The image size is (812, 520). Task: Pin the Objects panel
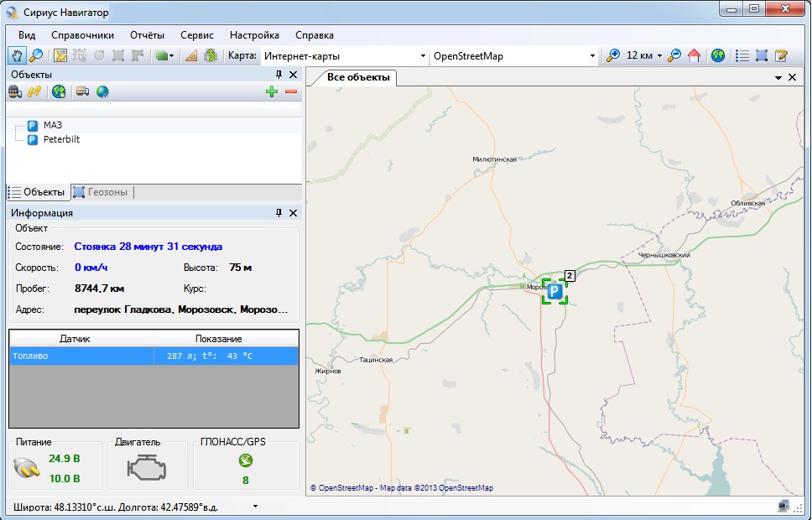click(x=278, y=75)
